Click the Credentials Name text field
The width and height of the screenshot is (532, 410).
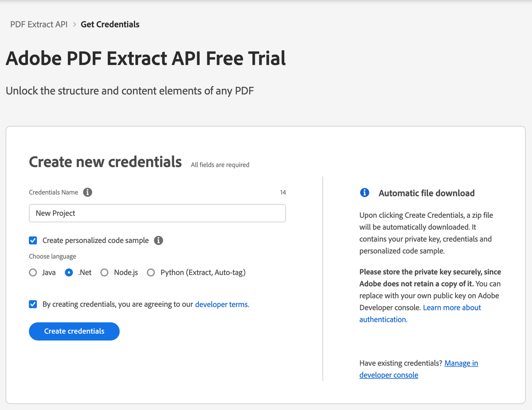click(x=158, y=213)
